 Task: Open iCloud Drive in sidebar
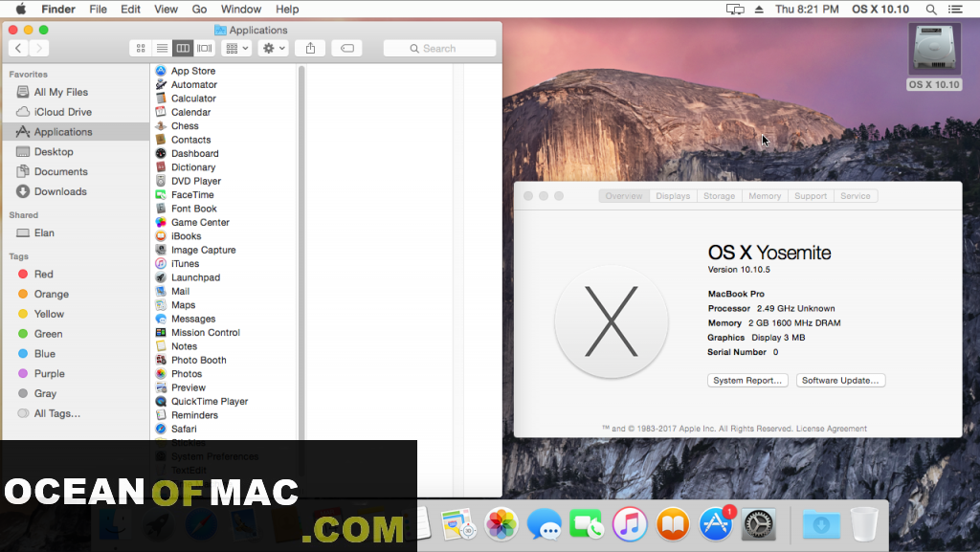point(62,112)
